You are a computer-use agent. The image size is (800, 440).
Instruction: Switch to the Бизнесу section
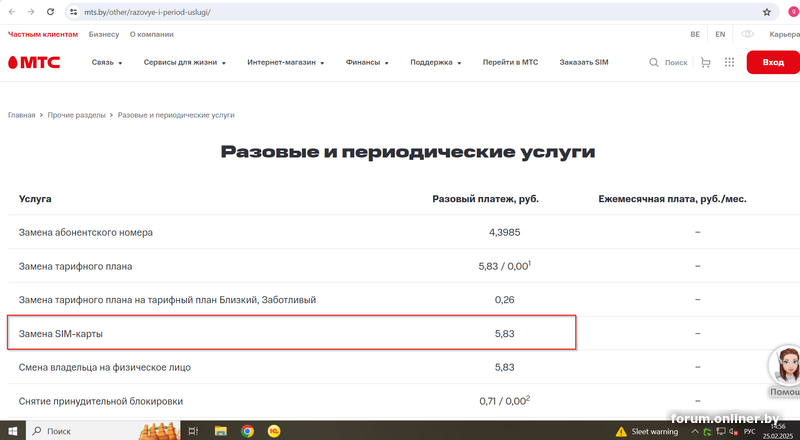click(103, 34)
